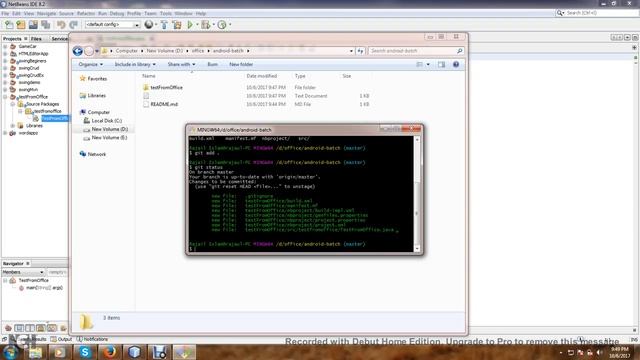This screenshot has width=640, height=360.
Task: Click Network in Explorer sidebar
Action: click(97, 154)
